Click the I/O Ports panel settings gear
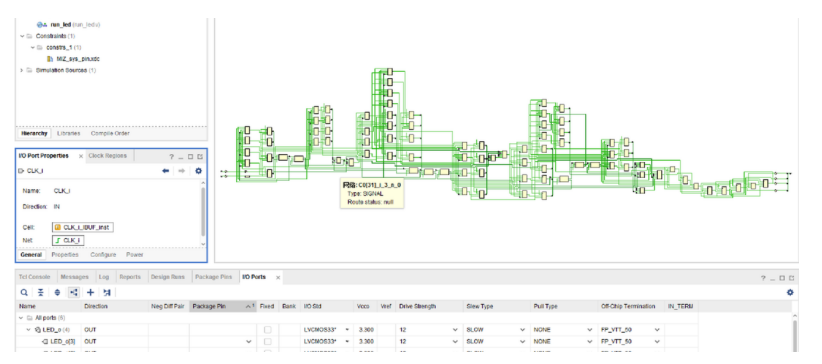 [x=790, y=293]
